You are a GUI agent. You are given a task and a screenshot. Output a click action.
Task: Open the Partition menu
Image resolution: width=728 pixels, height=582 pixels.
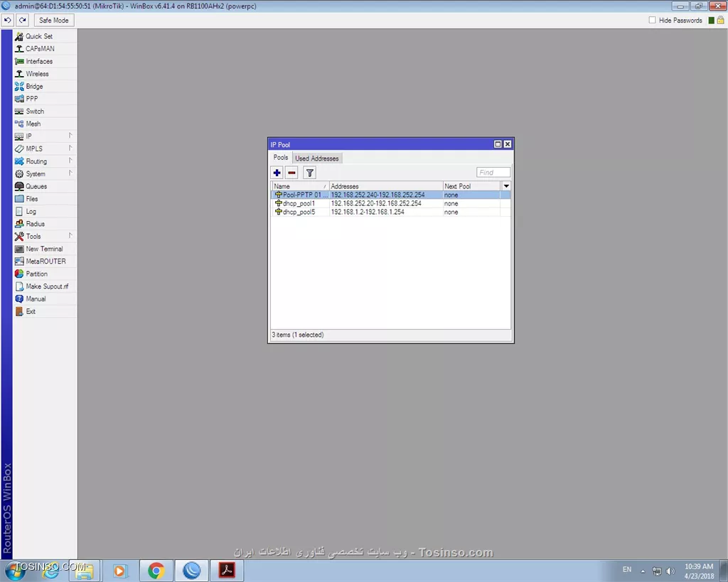[x=45, y=274]
